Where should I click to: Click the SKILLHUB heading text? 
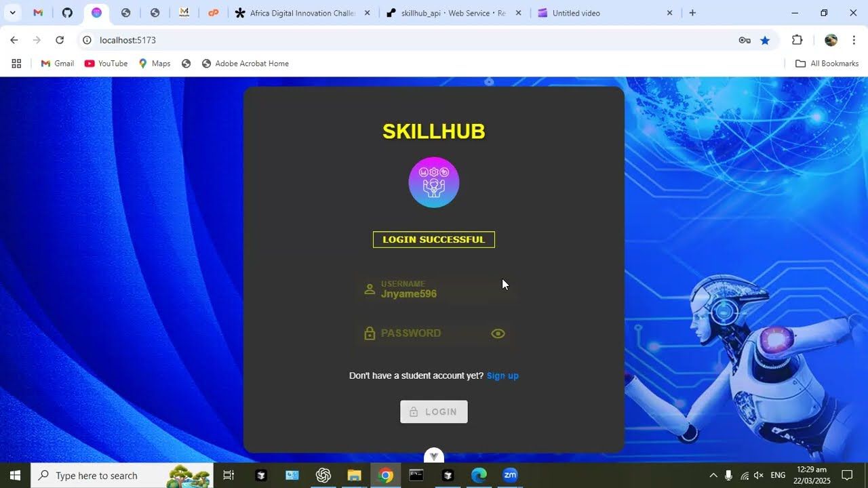coord(434,131)
